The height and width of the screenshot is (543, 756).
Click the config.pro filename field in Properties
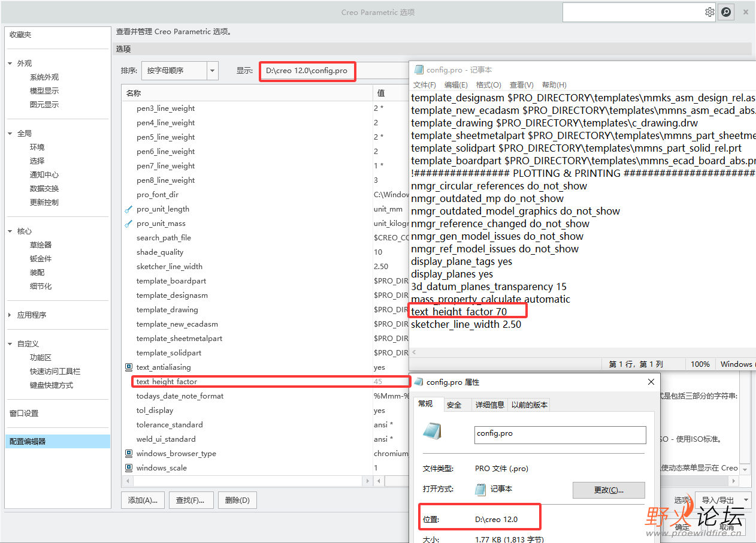coord(560,435)
